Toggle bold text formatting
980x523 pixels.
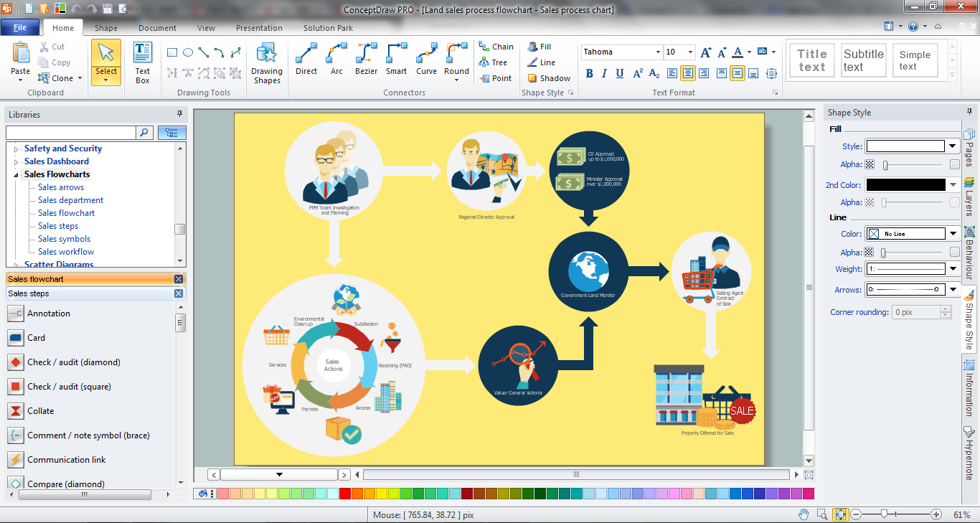click(x=590, y=73)
